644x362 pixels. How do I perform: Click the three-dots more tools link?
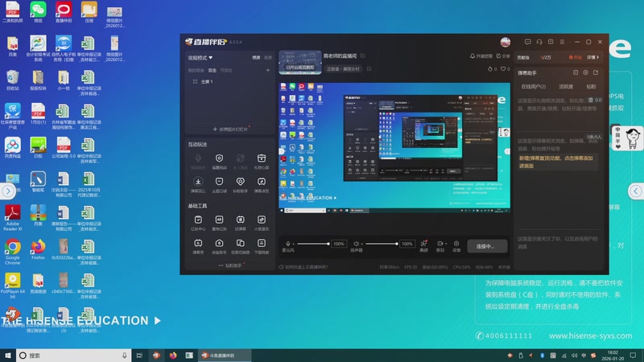point(231,265)
